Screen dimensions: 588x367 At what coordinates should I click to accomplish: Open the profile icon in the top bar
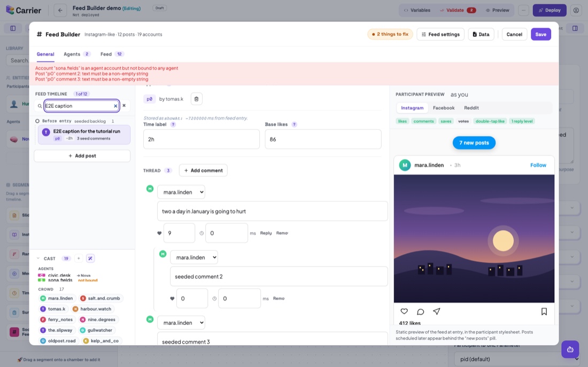coord(576,10)
